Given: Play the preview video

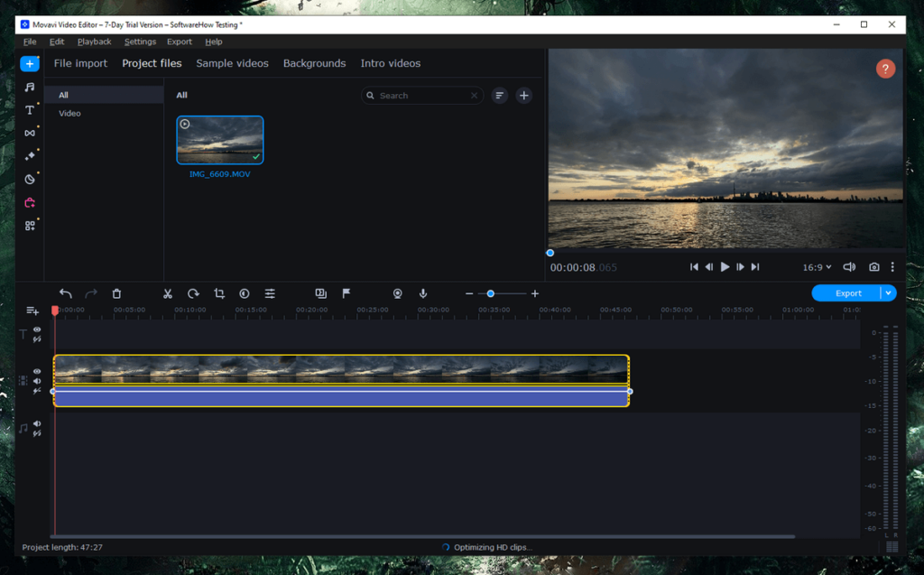Looking at the screenshot, I should pos(725,267).
